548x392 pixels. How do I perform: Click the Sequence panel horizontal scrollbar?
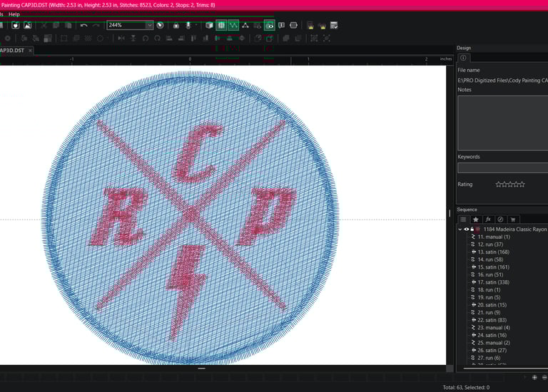[x=505, y=368]
